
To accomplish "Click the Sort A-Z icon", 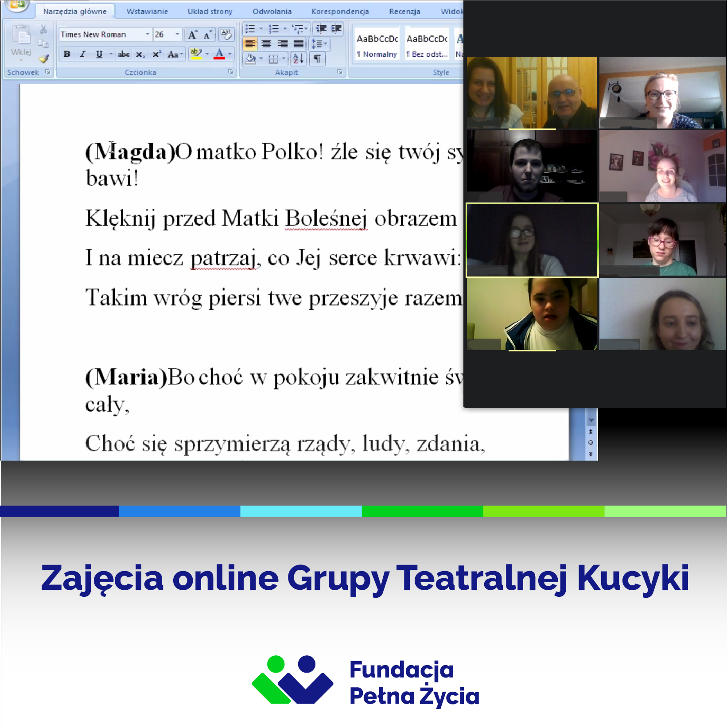I will coord(298,58).
